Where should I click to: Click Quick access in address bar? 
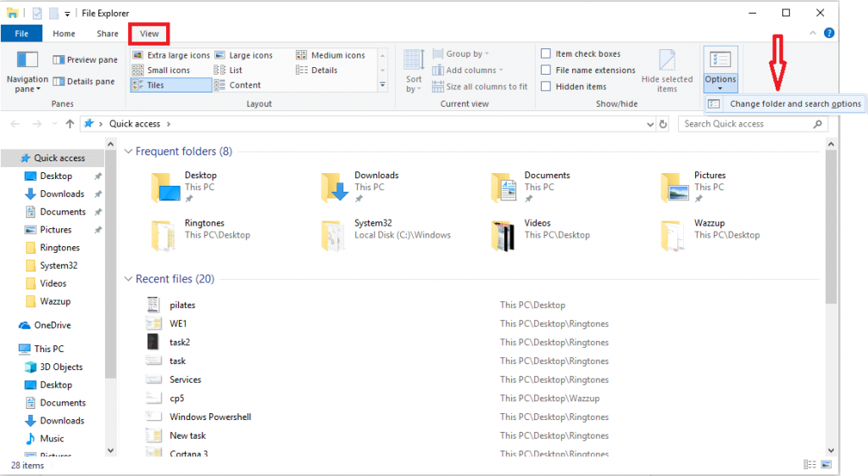coord(135,124)
